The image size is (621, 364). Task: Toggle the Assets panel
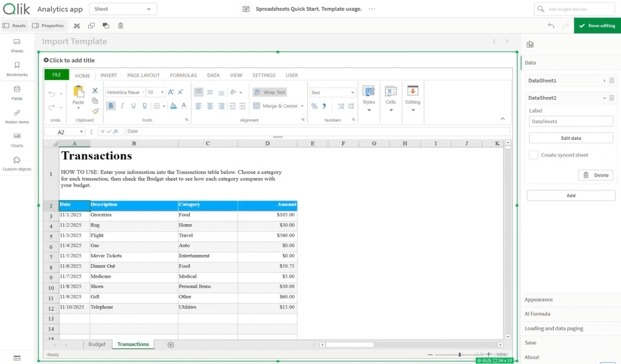(x=15, y=26)
